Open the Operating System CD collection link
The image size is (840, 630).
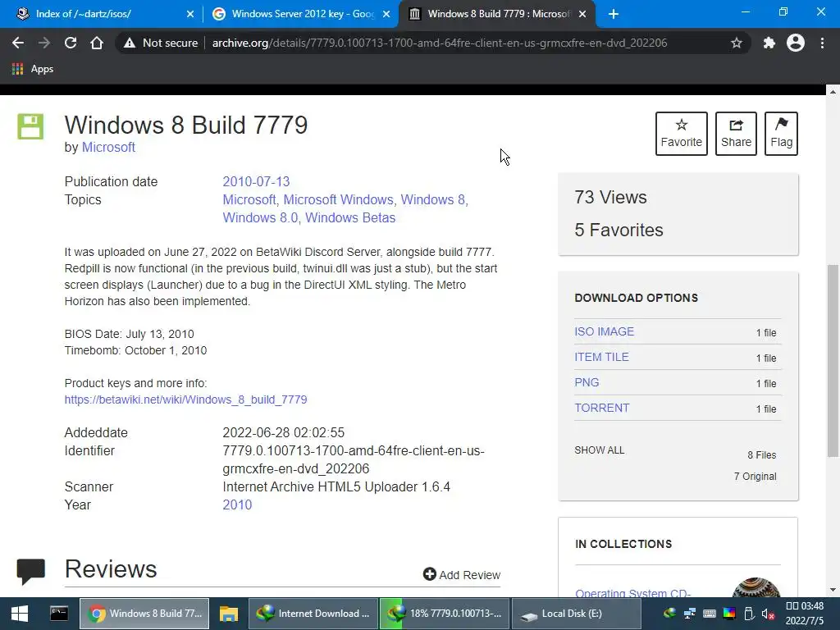point(632,593)
